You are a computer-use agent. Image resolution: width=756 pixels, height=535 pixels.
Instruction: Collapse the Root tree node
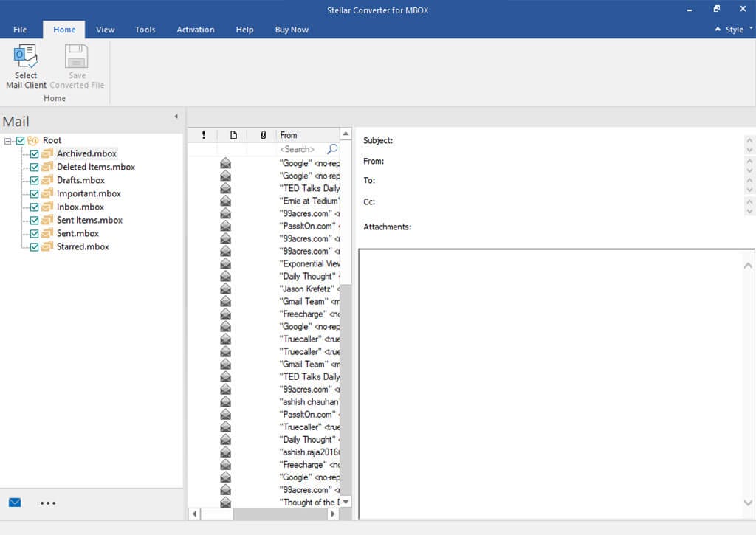click(x=8, y=140)
